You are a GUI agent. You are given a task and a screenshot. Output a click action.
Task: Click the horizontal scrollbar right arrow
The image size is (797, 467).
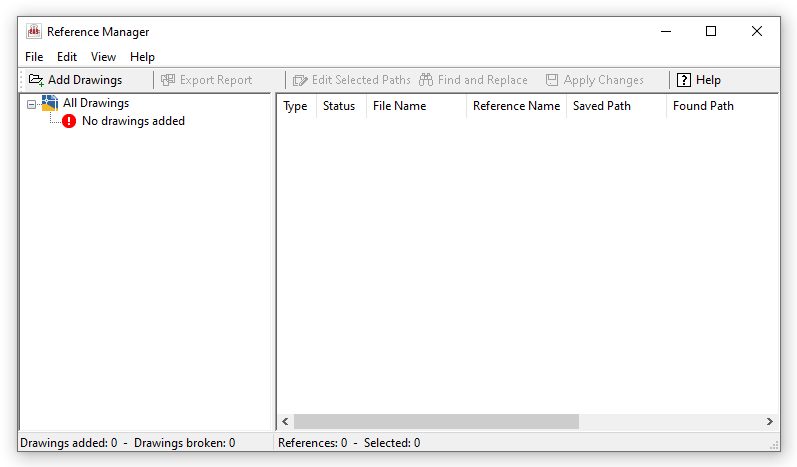[770, 421]
